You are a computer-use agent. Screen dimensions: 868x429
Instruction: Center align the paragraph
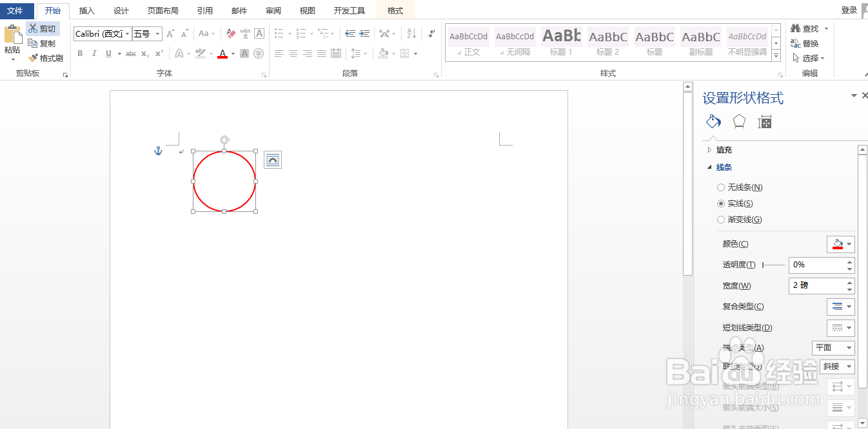tap(293, 53)
